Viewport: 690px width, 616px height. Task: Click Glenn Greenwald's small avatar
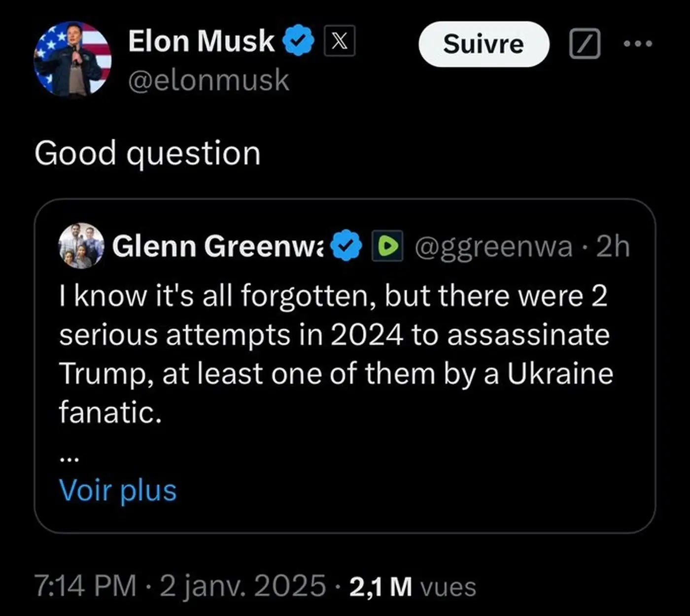pos(81,245)
